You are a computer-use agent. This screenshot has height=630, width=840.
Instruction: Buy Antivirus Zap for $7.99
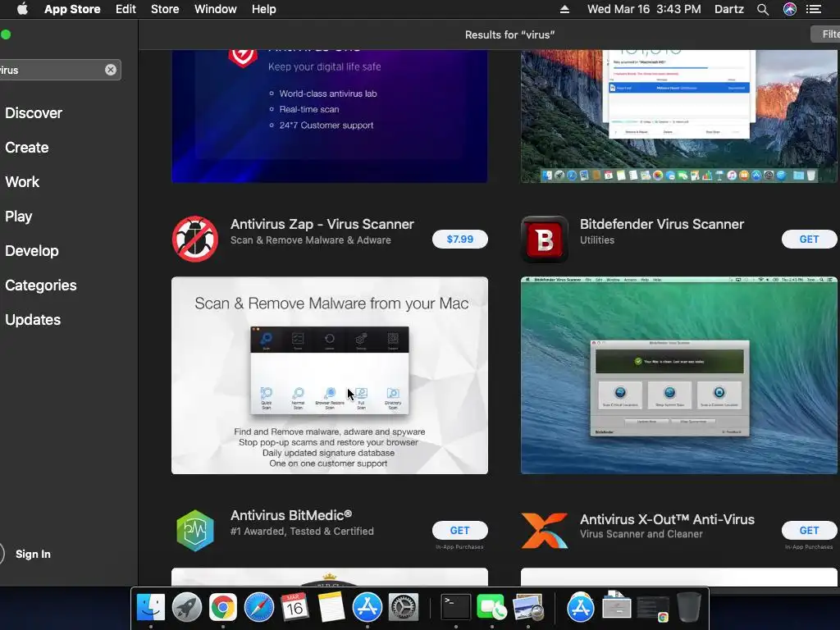click(460, 239)
